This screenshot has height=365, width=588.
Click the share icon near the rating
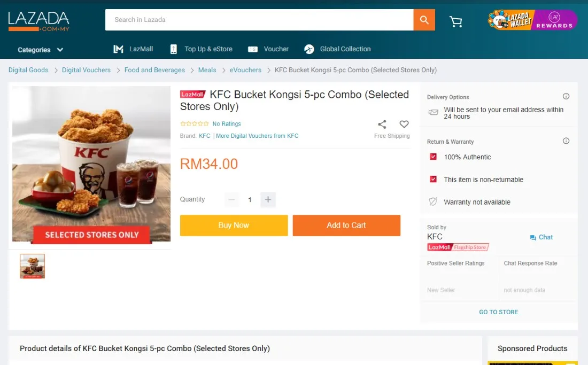tap(382, 125)
